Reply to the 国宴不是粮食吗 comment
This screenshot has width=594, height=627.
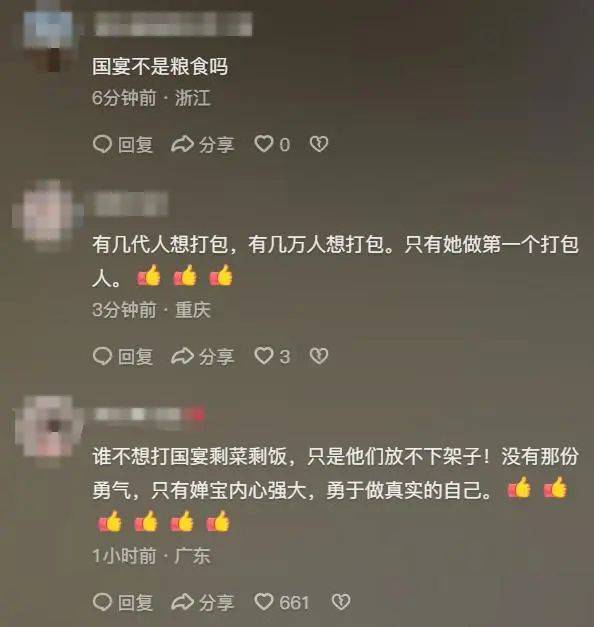(x=123, y=144)
